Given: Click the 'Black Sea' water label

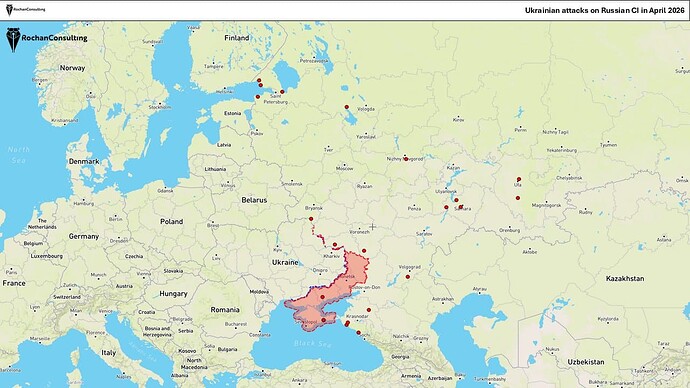Looking at the screenshot, I should pyautogui.click(x=313, y=344).
